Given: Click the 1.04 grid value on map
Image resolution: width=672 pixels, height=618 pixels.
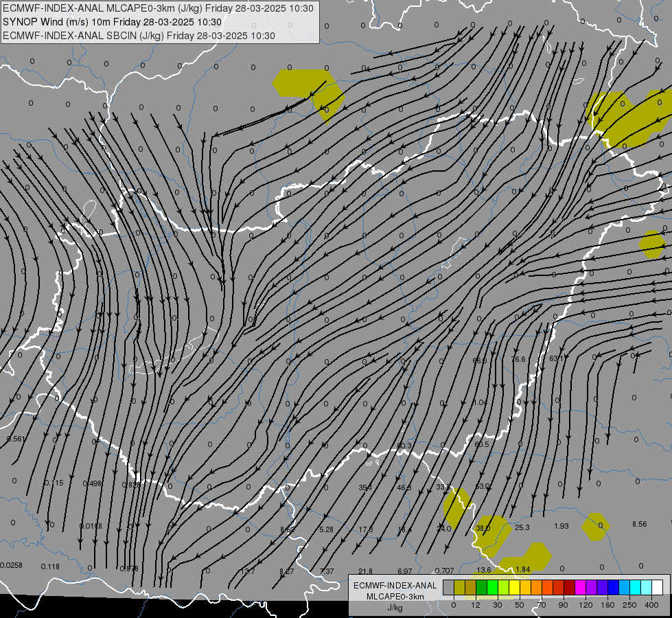Looking at the screenshot, I should click(480, 402).
